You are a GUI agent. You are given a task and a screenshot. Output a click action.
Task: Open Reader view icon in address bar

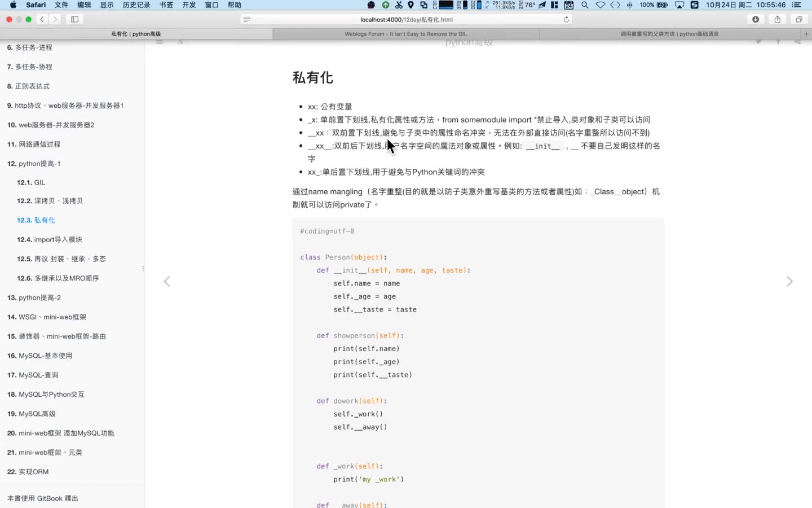coord(246,19)
